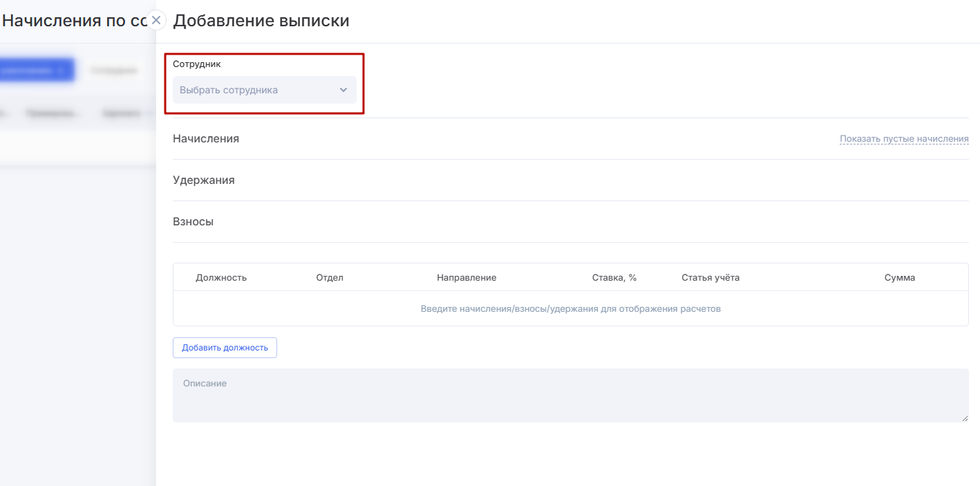Expand the Начисления section

[206, 138]
